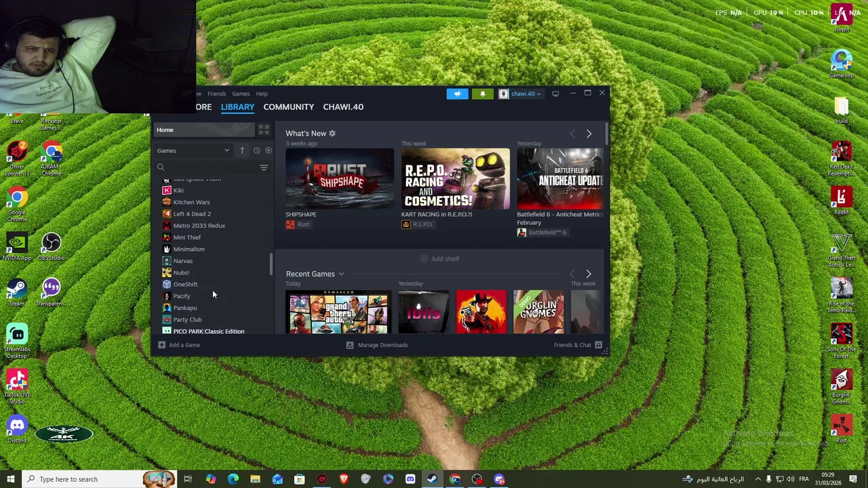The image size is (868, 488).
Task: Expand the Games filter dropdown
Action: 193,150
